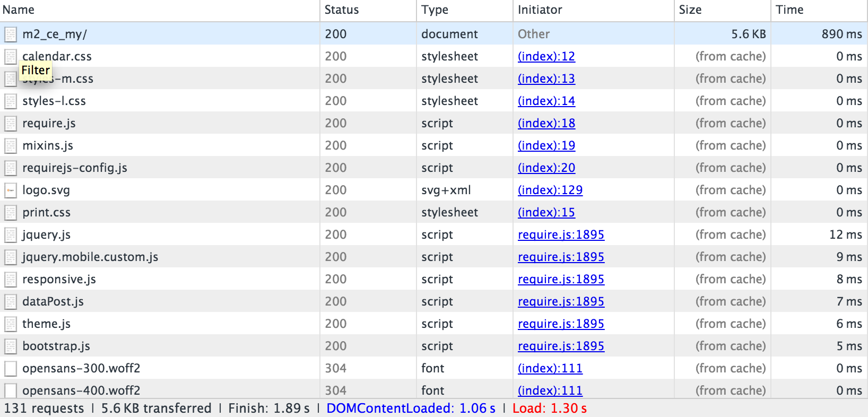The image size is (868, 417).
Task: Select the dataPost.js request name
Action: pyautogui.click(x=53, y=301)
